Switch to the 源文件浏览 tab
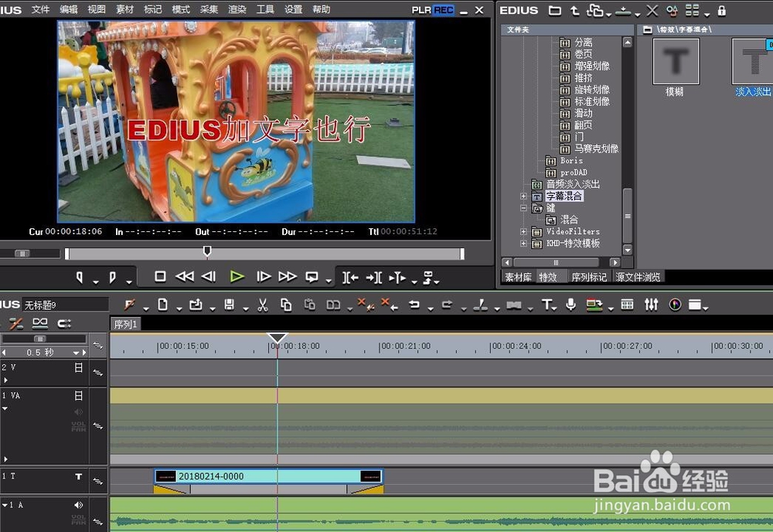773x532 pixels. pos(638,277)
